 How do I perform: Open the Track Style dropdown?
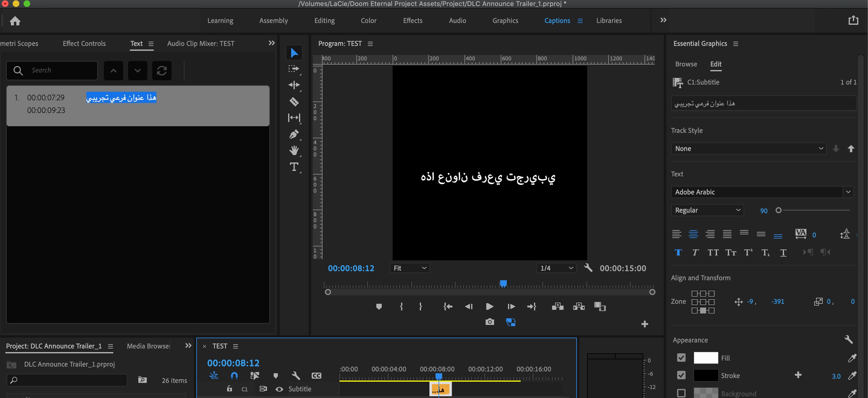748,148
